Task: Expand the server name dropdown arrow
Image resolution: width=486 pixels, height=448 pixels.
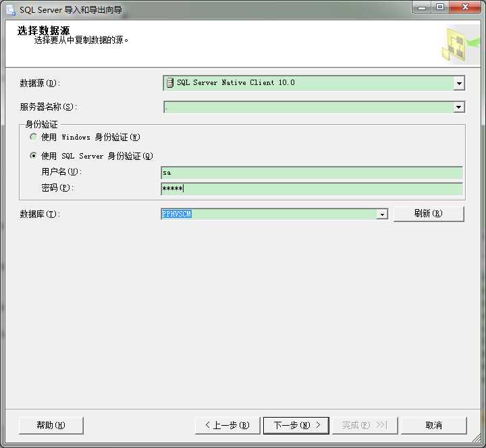Action: 459,107
